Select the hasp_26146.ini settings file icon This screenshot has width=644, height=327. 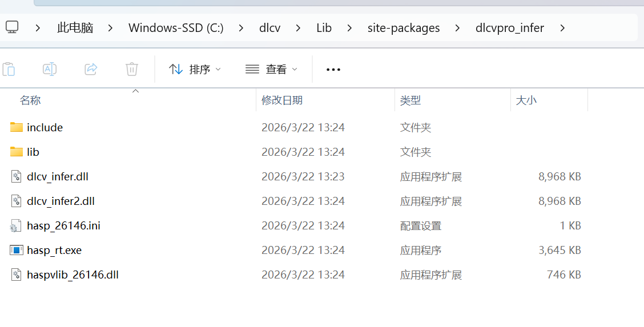(x=16, y=226)
